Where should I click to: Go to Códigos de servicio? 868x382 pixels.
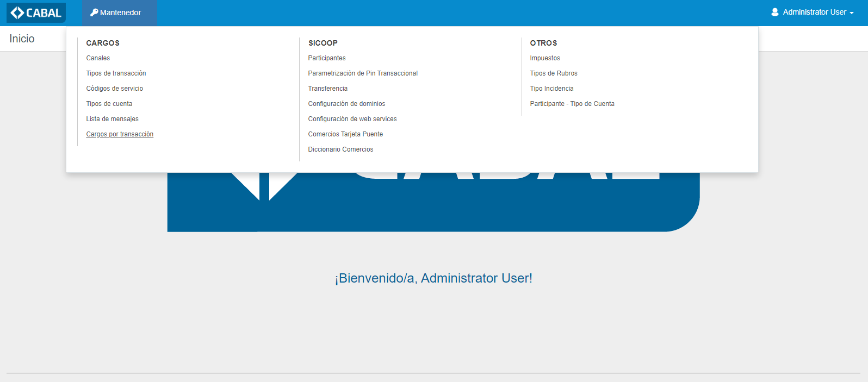114,89
